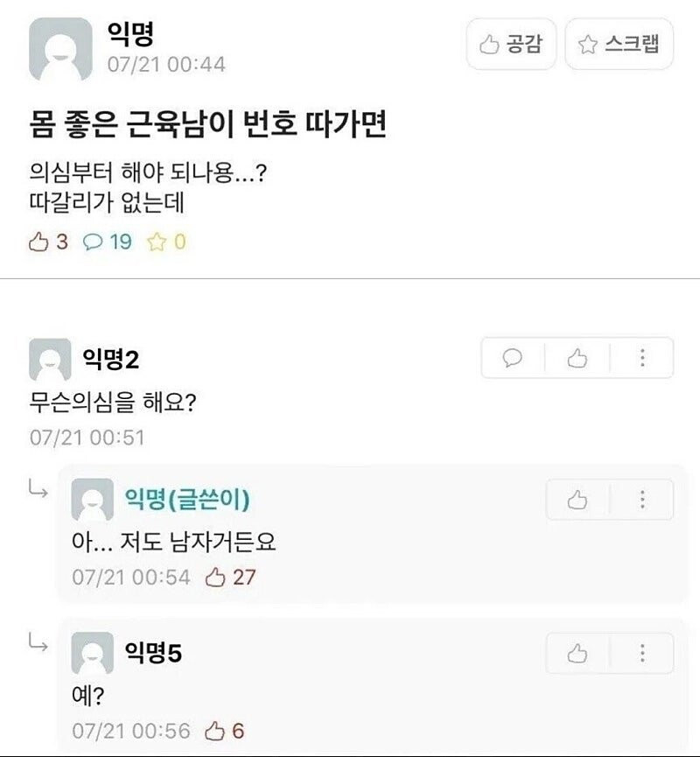Like 익명2's comment with thumbs-up icon

coord(577,358)
